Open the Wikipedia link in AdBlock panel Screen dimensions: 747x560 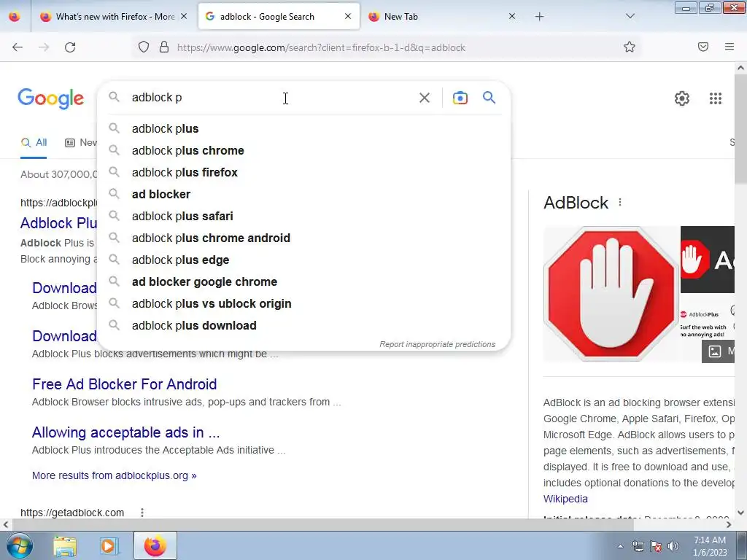pos(565,499)
